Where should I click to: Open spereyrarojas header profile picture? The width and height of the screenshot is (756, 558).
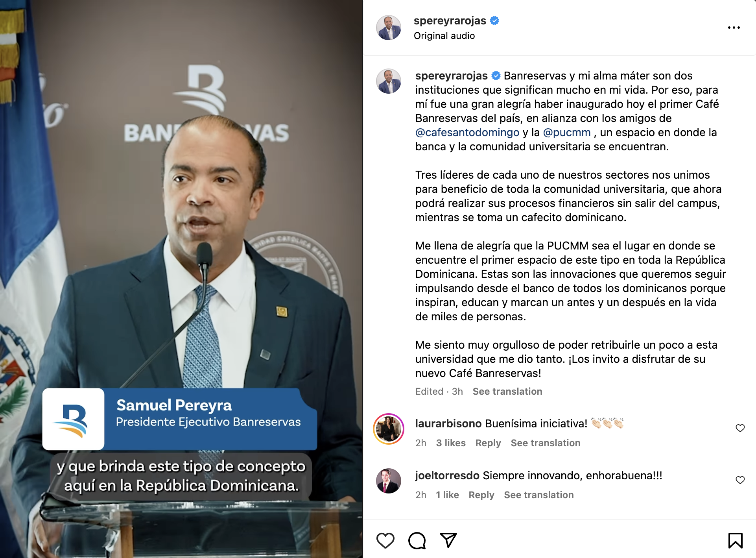[x=389, y=28]
